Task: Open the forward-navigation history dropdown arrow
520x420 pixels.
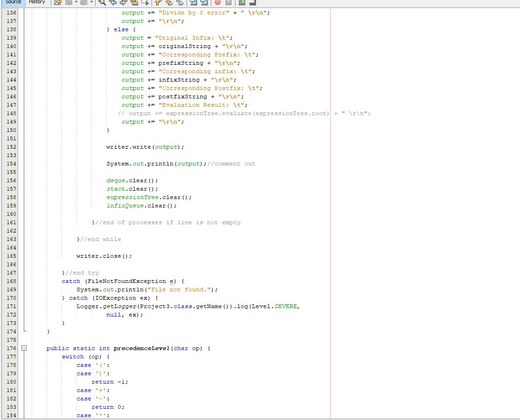Action: [91, 2]
